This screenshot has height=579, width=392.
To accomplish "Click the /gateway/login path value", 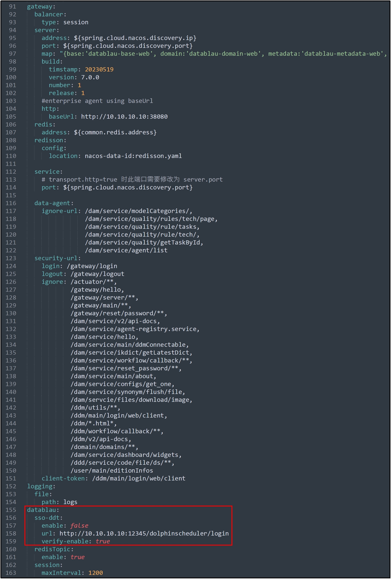I will 92,266.
